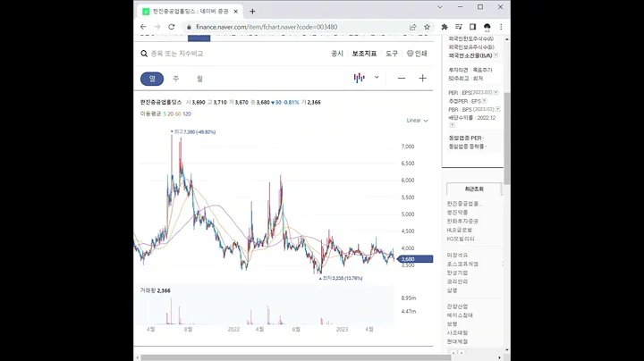Select the 한진중공업홀딩스 네이버 증권 tab
The width and height of the screenshot is (644, 361).
click(191, 12)
